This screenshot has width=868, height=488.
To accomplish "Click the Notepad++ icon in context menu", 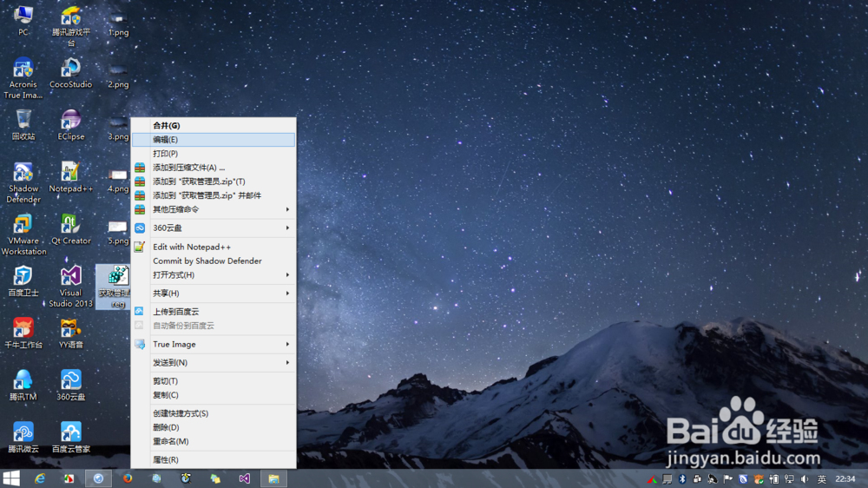I will click(140, 247).
